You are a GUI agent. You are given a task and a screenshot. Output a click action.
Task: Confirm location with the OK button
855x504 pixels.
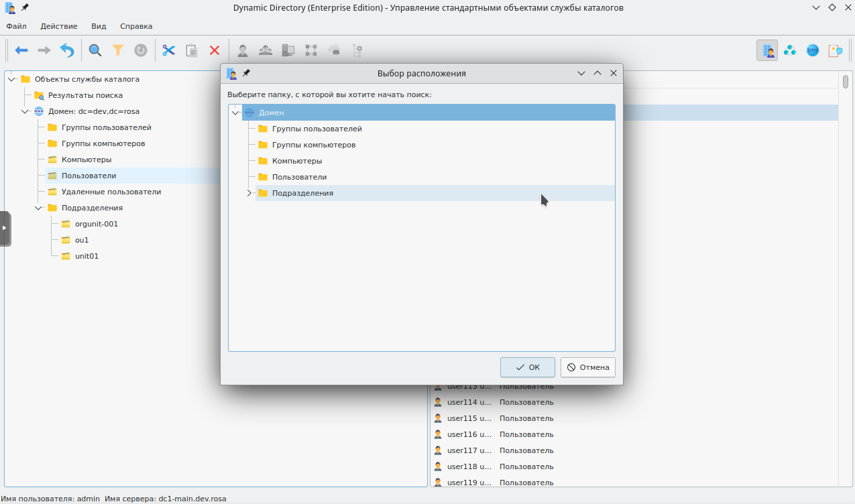(x=527, y=367)
